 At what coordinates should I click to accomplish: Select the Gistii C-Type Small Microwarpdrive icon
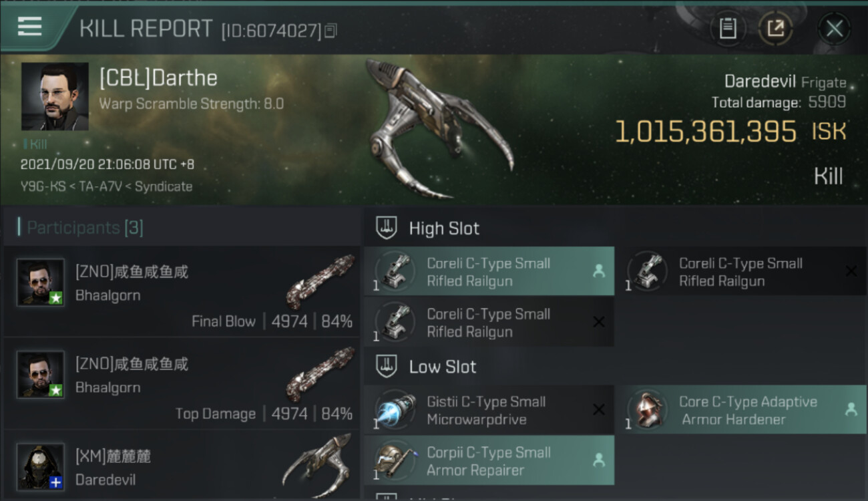395,410
